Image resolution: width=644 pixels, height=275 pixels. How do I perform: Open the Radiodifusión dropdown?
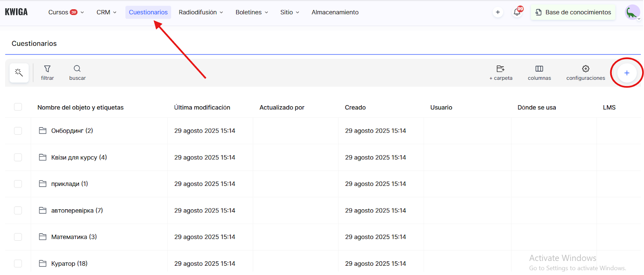(x=200, y=12)
